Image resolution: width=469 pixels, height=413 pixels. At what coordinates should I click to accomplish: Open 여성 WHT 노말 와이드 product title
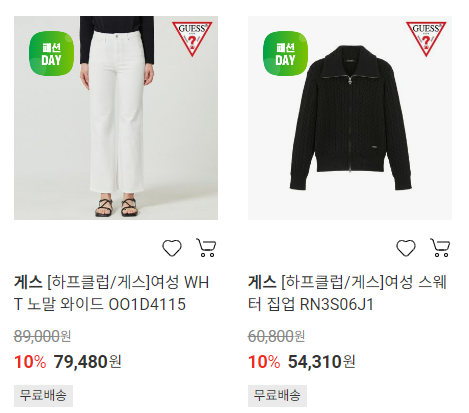112,293
